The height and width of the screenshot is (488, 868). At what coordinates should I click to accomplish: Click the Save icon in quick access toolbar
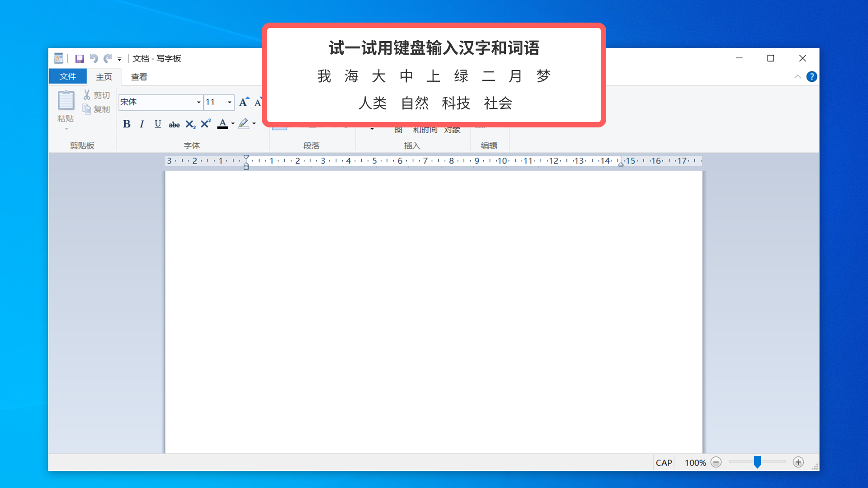coord(80,59)
